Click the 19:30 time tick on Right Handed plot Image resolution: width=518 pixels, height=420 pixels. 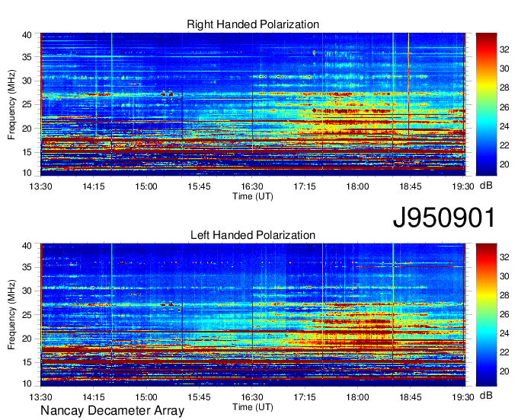pos(463,186)
